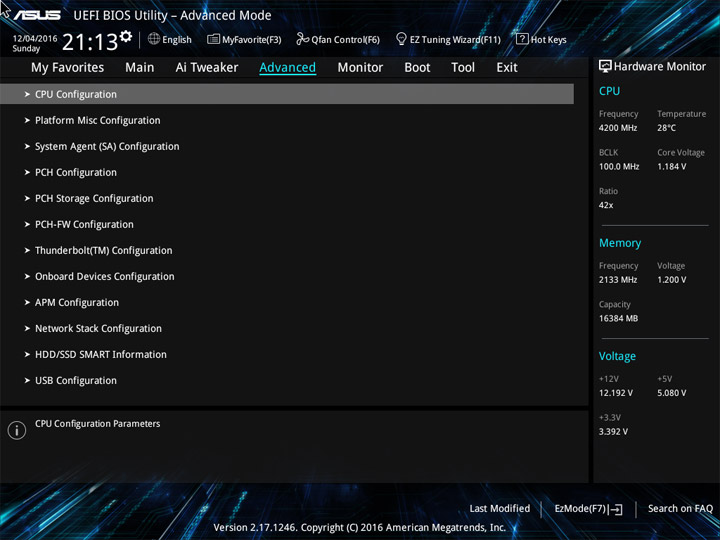Select the Advanced tab
This screenshot has height=540, width=720.
tap(287, 68)
